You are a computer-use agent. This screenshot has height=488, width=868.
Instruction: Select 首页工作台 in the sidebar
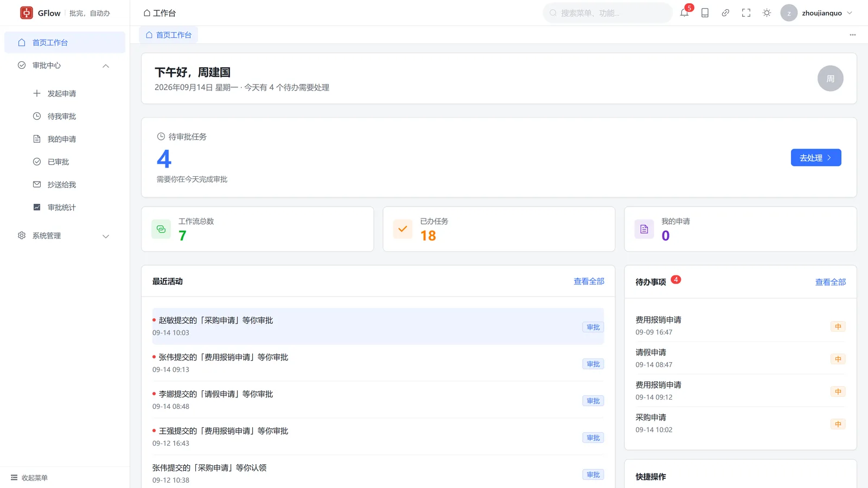pyautogui.click(x=65, y=42)
